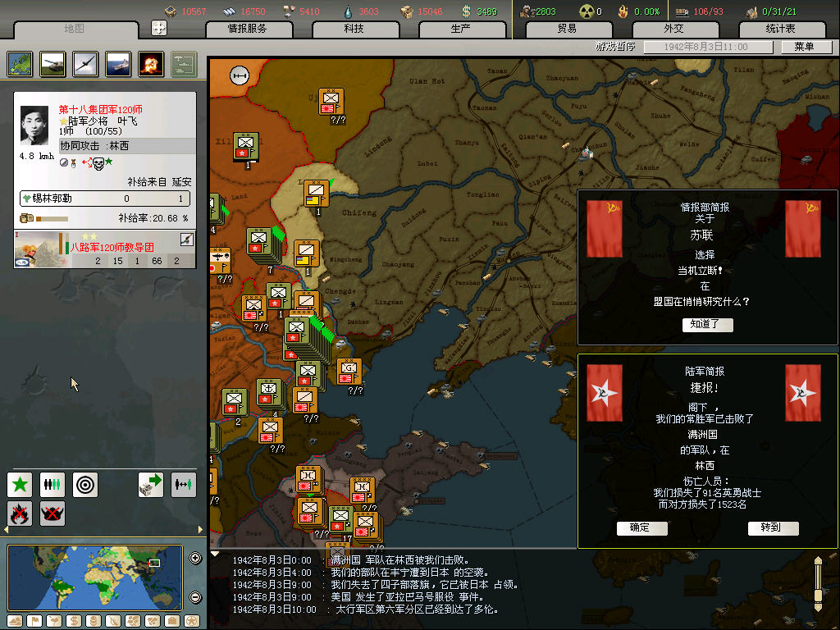Switch to supply map mode barrels icon
This screenshot has width=840, height=630.
click(94, 621)
